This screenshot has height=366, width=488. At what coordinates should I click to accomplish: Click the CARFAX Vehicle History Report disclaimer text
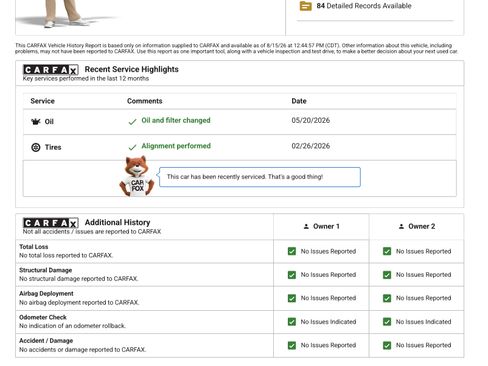[236, 48]
